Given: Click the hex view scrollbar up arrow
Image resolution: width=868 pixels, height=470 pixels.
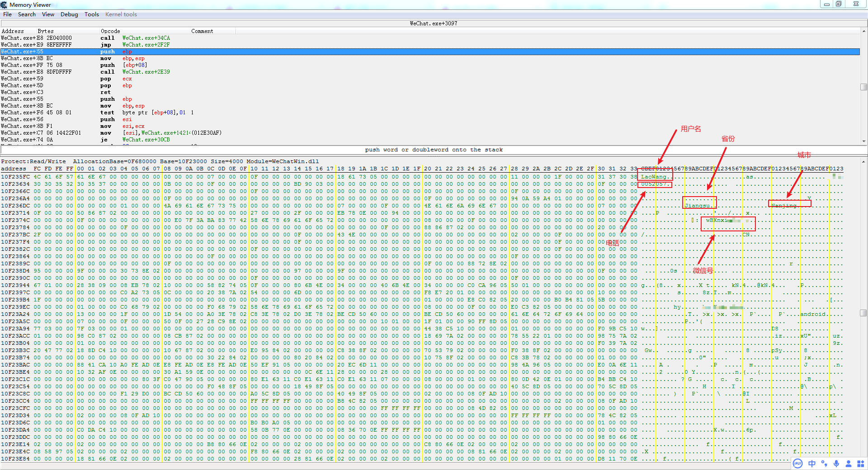Looking at the screenshot, I should tap(864, 161).
